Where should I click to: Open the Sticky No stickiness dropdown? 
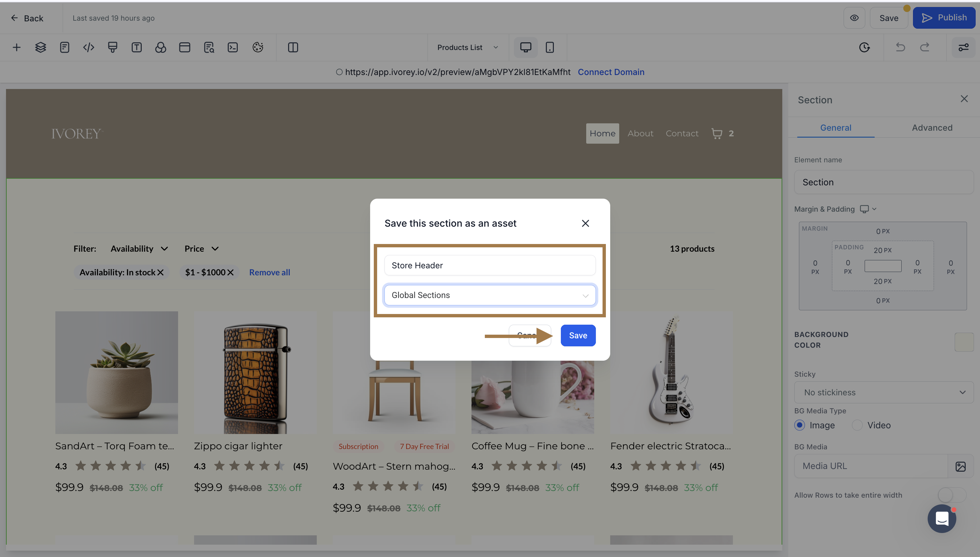click(884, 393)
